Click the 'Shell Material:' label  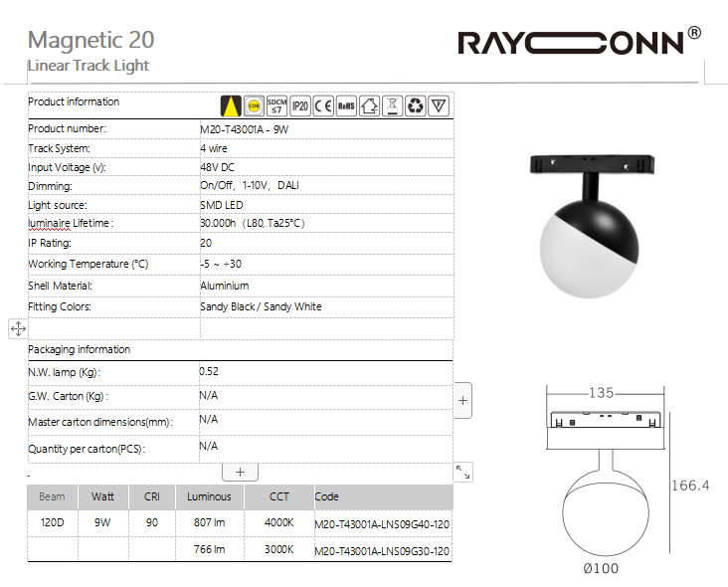60,286
